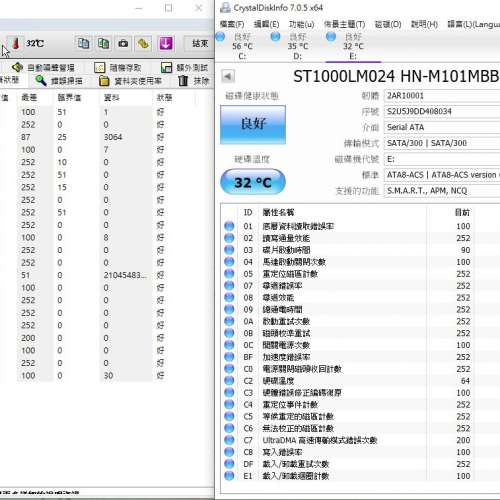
Task: Open the 磁碟(D) disk menu
Action: (x=388, y=24)
